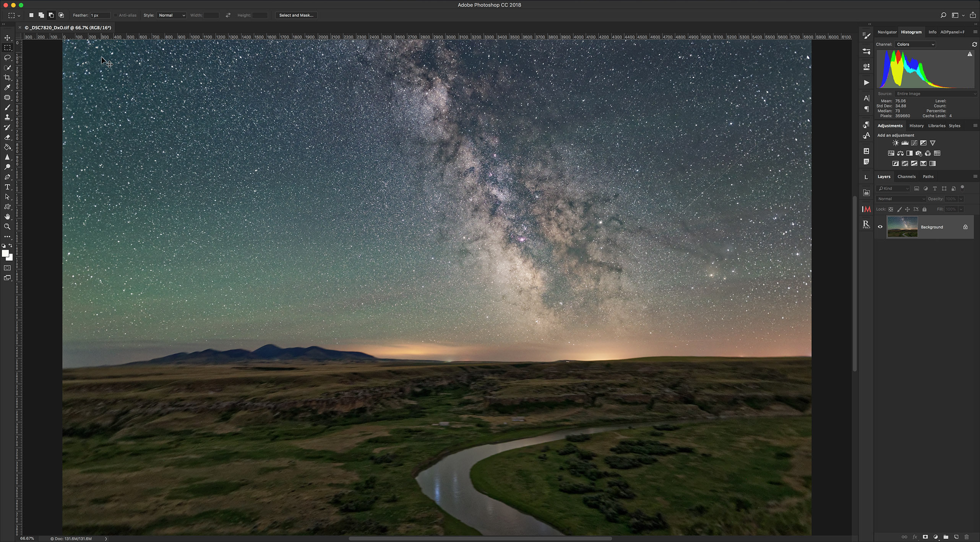The image size is (980, 542).
Task: Select the Horizontal Type tool
Action: point(7,187)
